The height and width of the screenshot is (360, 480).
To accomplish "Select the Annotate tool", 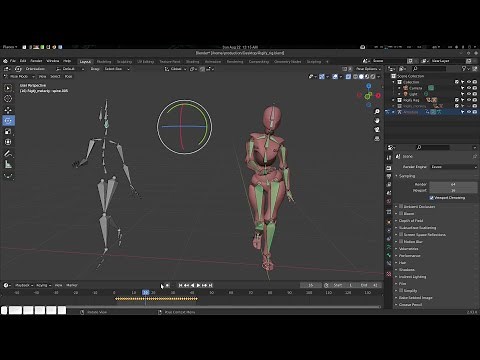I will [8, 154].
